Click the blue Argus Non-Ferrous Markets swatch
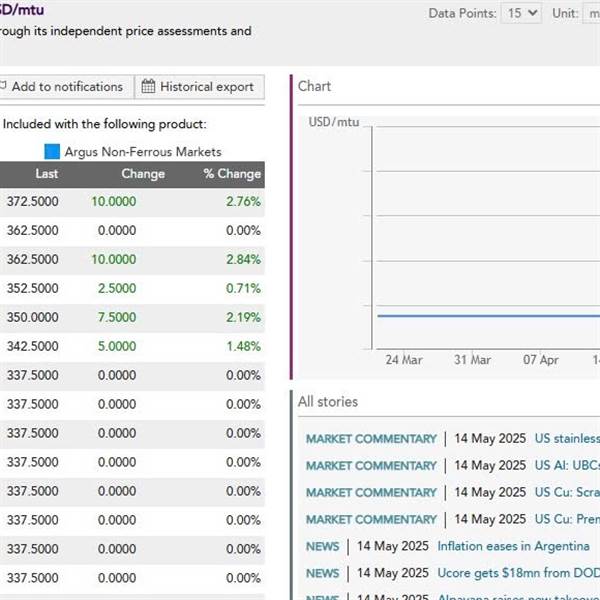This screenshot has width=600, height=600. (x=52, y=151)
